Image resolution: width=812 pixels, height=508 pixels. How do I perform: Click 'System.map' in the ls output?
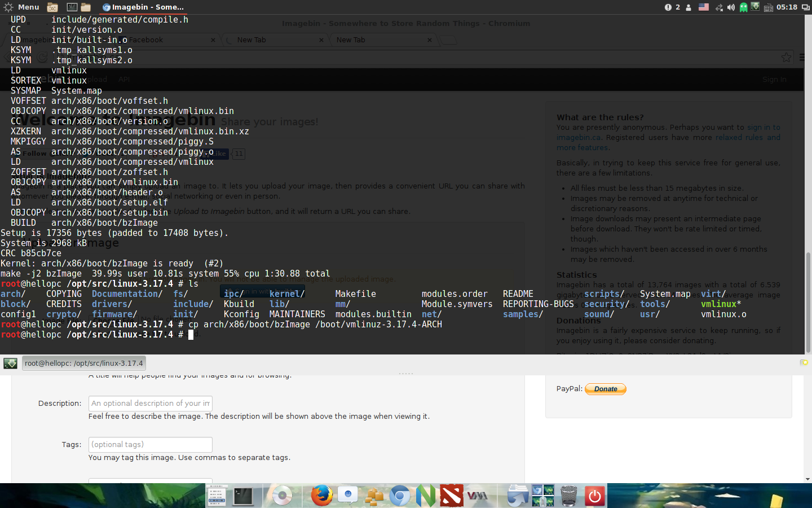pos(665,294)
